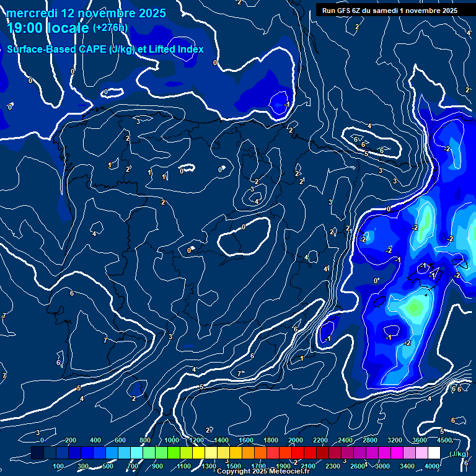Click the legend value "2600"
Screen dimensions: 476x476
(358, 466)
